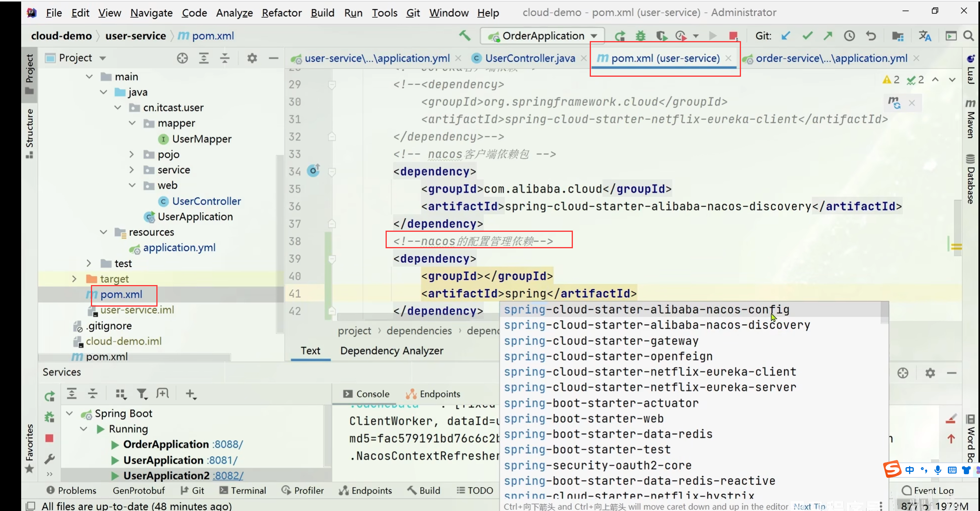The width and height of the screenshot is (980, 511).
Task: Click the green Build hammer icon
Action: click(465, 36)
